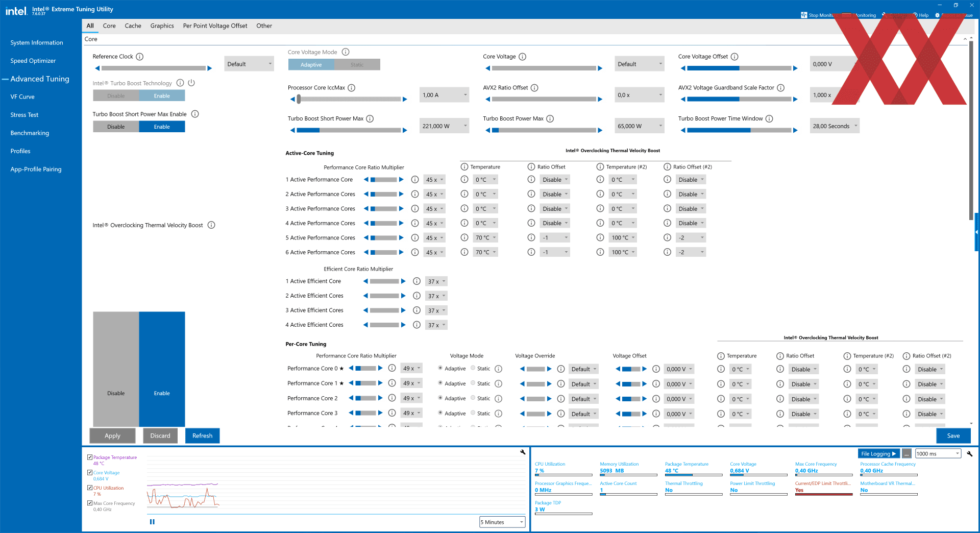The height and width of the screenshot is (533, 980).
Task: Open the Other tab
Action: 264,26
